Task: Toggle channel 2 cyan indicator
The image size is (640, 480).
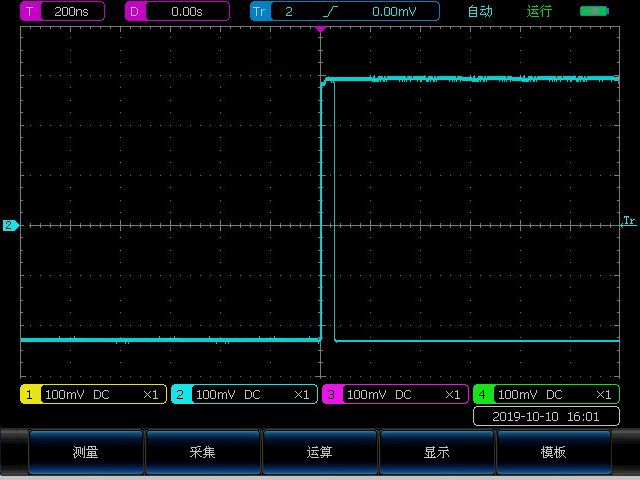Action: [181, 395]
